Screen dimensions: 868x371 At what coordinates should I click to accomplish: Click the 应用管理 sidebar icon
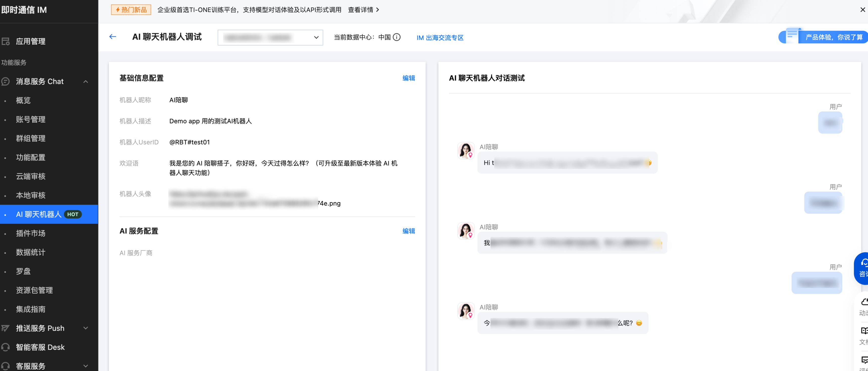tap(6, 41)
